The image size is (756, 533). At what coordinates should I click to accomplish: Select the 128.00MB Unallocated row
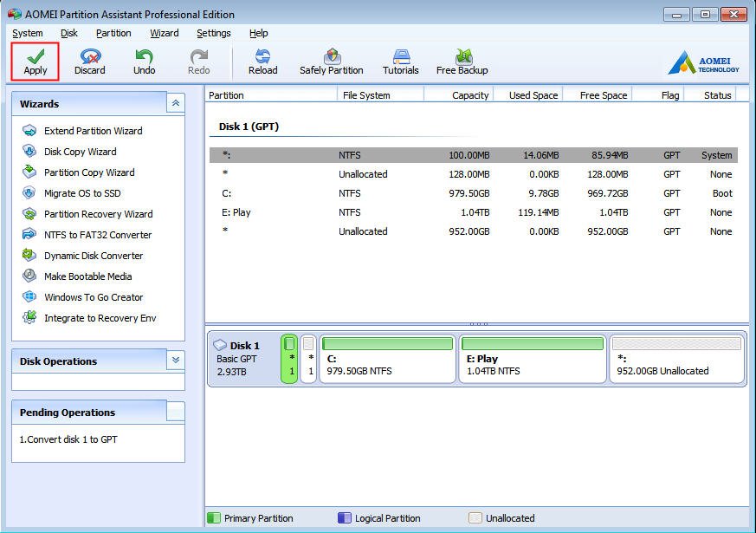coord(474,174)
